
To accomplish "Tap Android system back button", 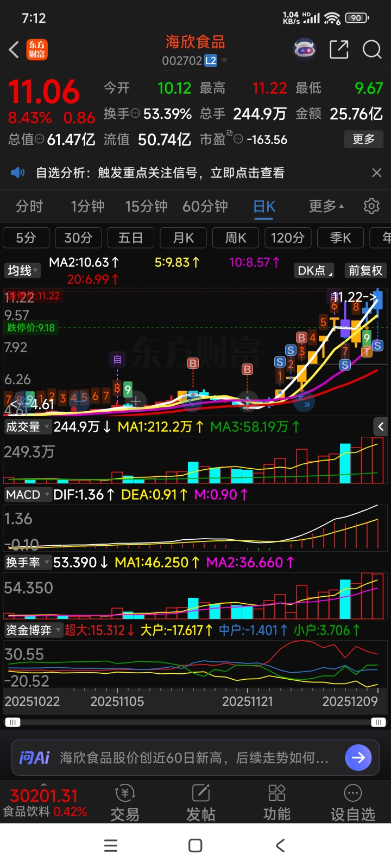I will tap(280, 845).
